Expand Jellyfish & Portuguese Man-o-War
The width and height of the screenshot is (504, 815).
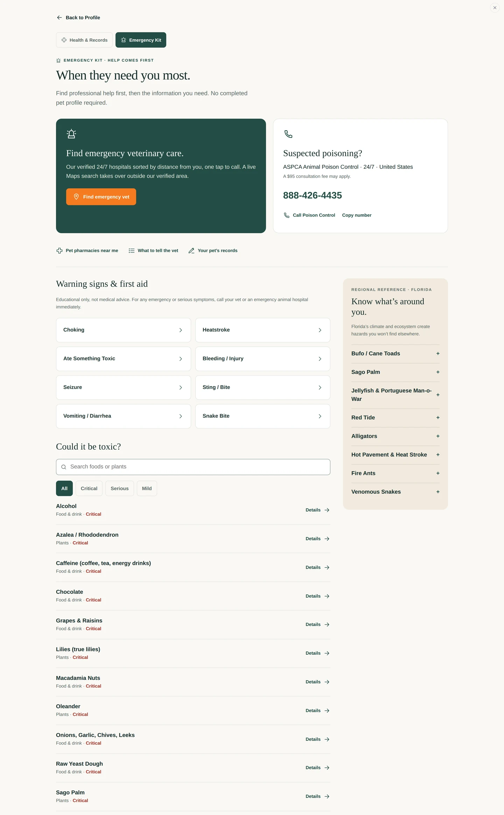point(395,395)
